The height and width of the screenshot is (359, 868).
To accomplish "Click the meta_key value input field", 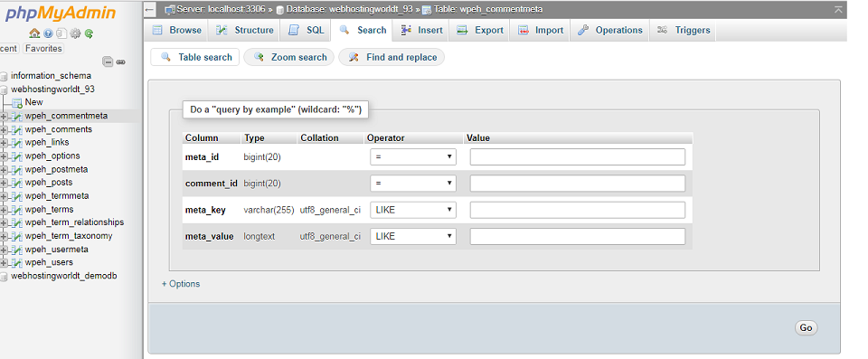I will (578, 210).
